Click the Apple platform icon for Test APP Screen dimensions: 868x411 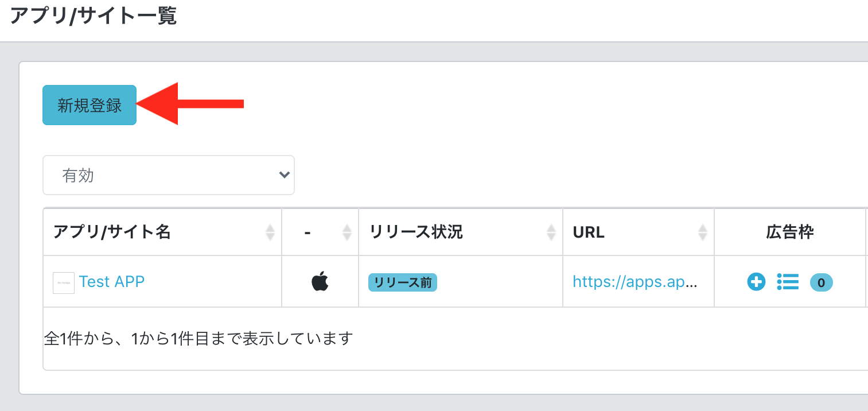point(319,281)
